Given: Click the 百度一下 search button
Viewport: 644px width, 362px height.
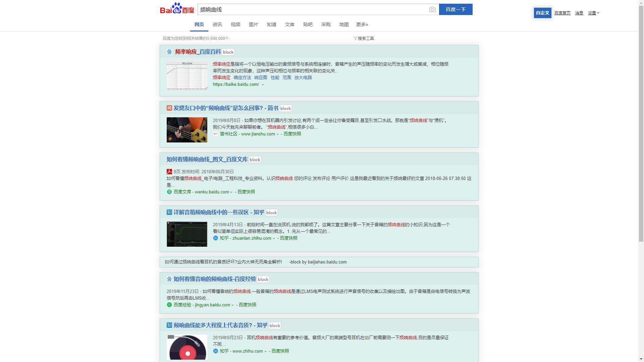Looking at the screenshot, I should point(456,9).
